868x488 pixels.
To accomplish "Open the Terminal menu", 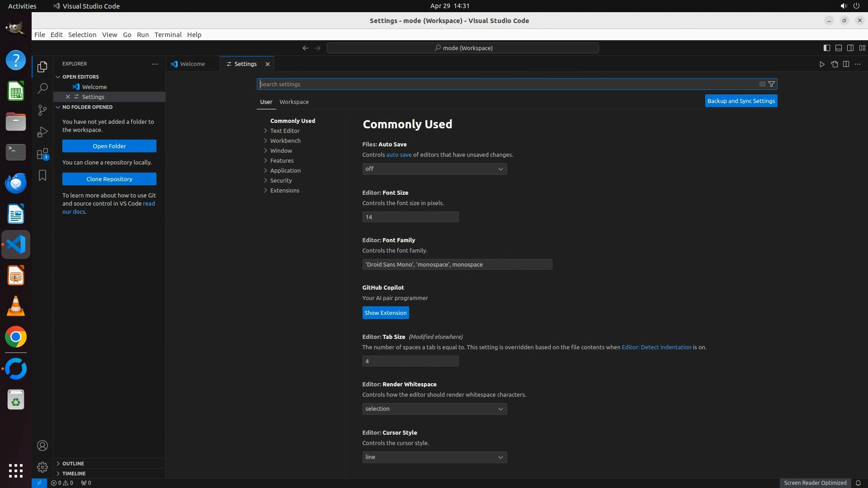I will click(168, 34).
